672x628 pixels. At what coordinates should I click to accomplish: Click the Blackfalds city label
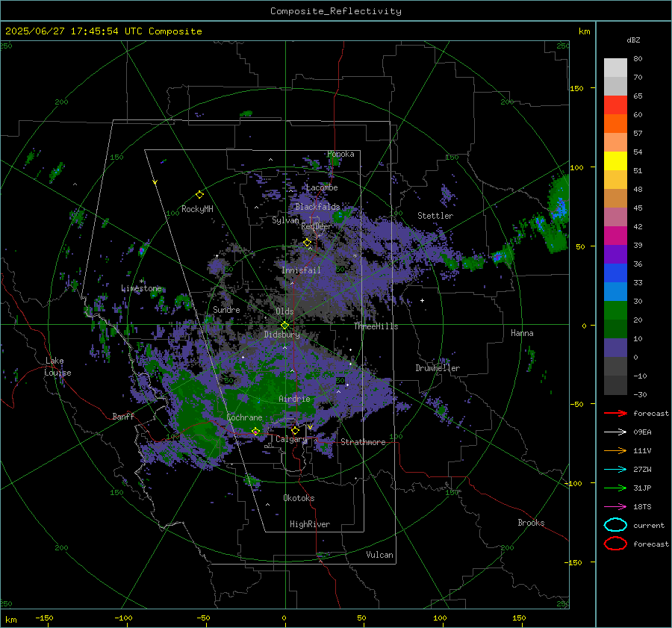(x=317, y=207)
